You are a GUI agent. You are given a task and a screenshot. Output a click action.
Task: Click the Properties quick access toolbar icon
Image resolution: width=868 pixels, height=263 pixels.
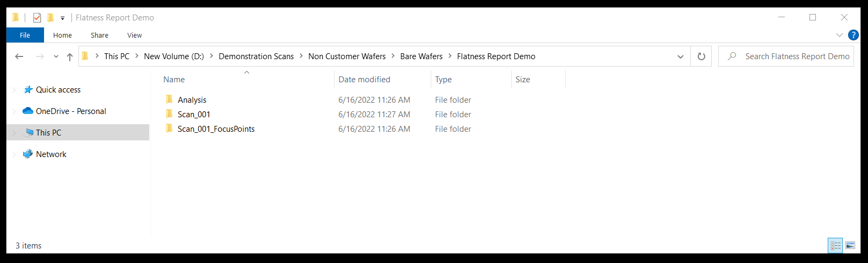pyautogui.click(x=37, y=18)
